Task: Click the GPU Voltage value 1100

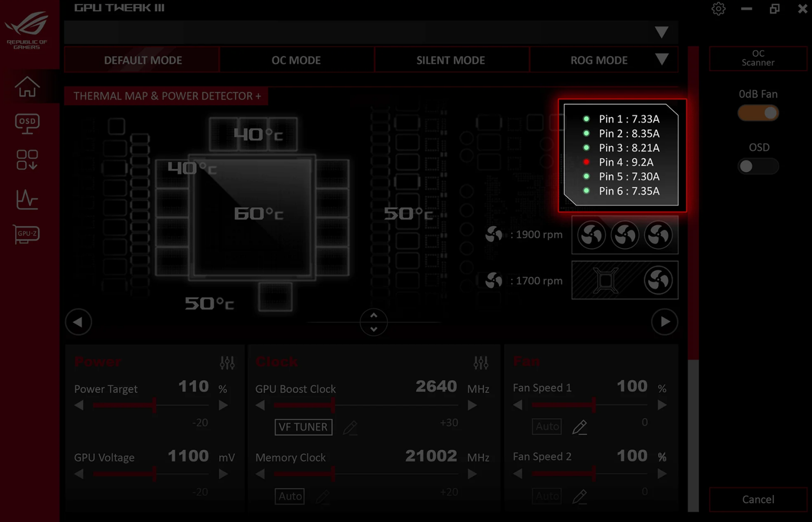Action: 188,456
